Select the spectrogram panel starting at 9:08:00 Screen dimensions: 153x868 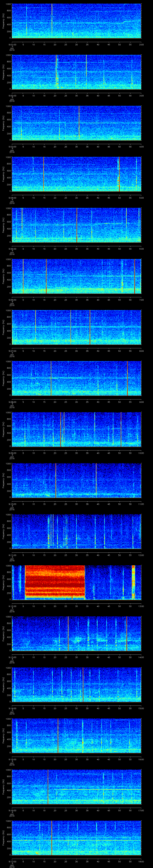coord(76,378)
